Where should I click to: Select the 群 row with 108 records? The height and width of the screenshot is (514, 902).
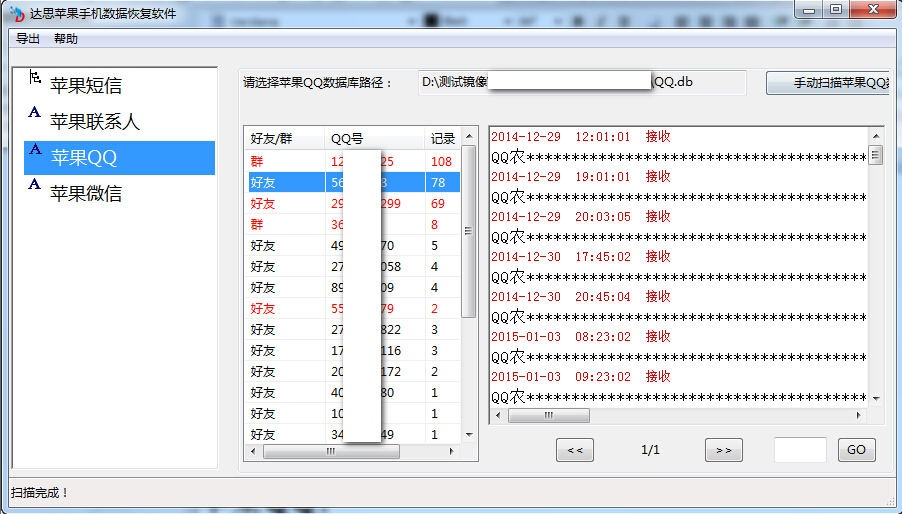coord(353,162)
